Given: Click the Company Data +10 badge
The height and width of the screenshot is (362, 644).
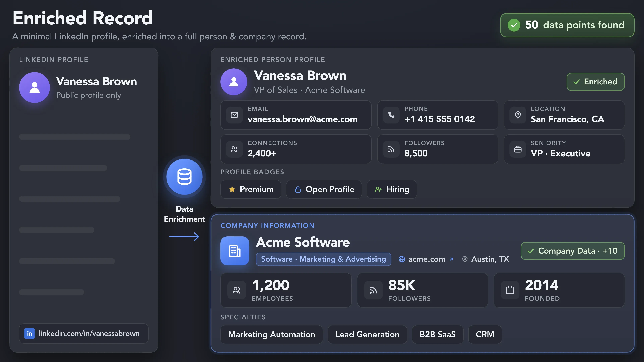Looking at the screenshot, I should tap(573, 251).
